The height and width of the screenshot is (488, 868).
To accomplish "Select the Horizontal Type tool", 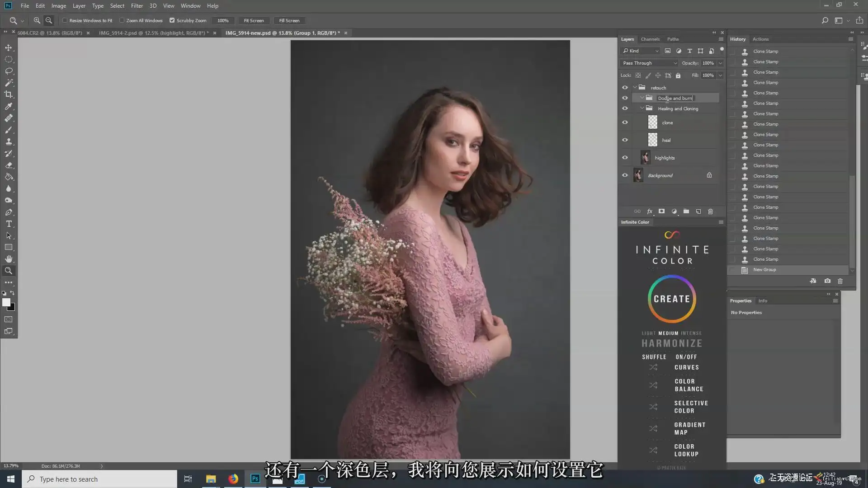I will (x=9, y=224).
